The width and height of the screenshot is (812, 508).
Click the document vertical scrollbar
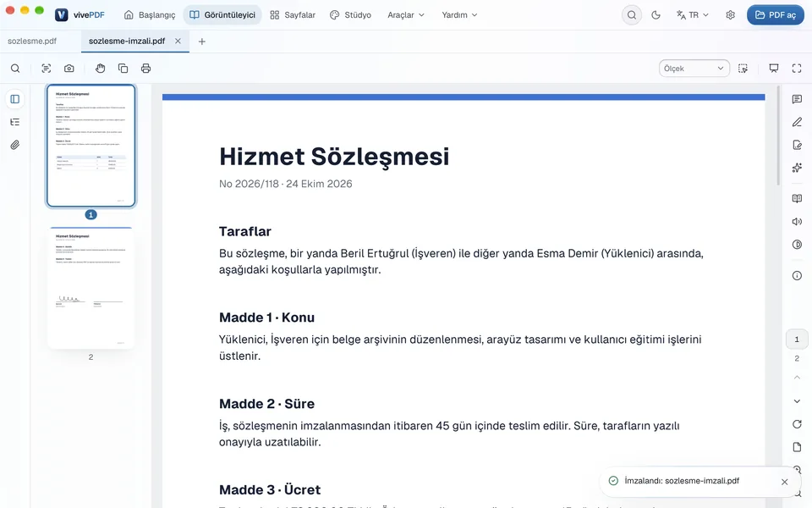778,137
